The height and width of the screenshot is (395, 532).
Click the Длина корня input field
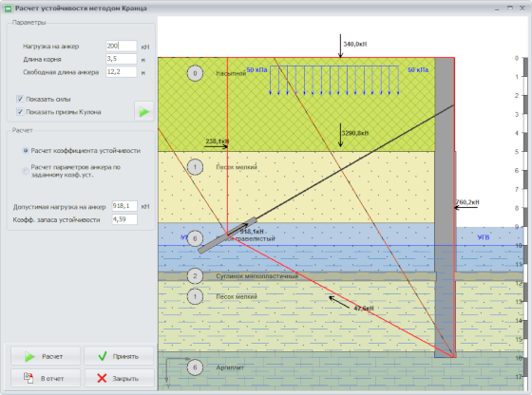122,59
